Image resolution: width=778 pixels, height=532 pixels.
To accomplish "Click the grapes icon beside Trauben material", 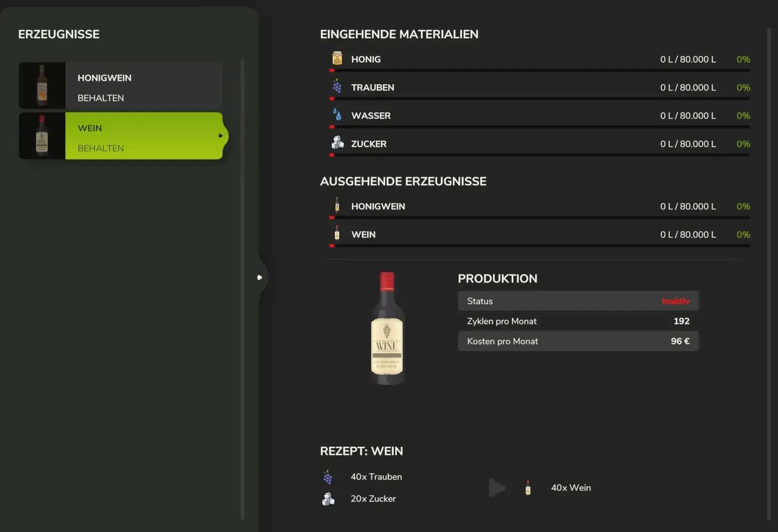I will [337, 86].
